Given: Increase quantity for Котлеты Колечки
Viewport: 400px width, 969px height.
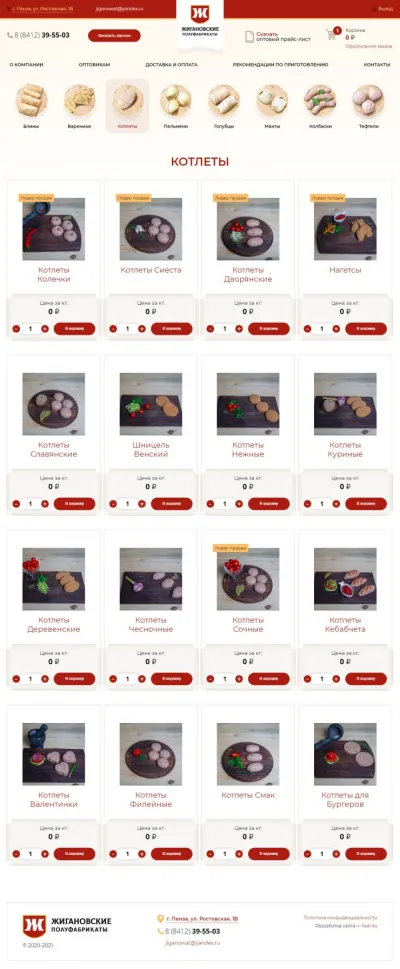Looking at the screenshot, I should (x=45, y=329).
